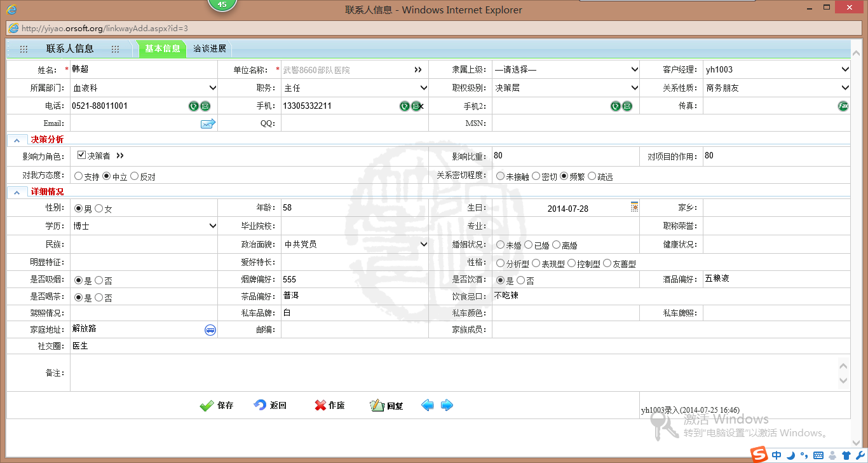Click the punctuation toggle in IME bar
868x463 pixels.
[x=804, y=455]
